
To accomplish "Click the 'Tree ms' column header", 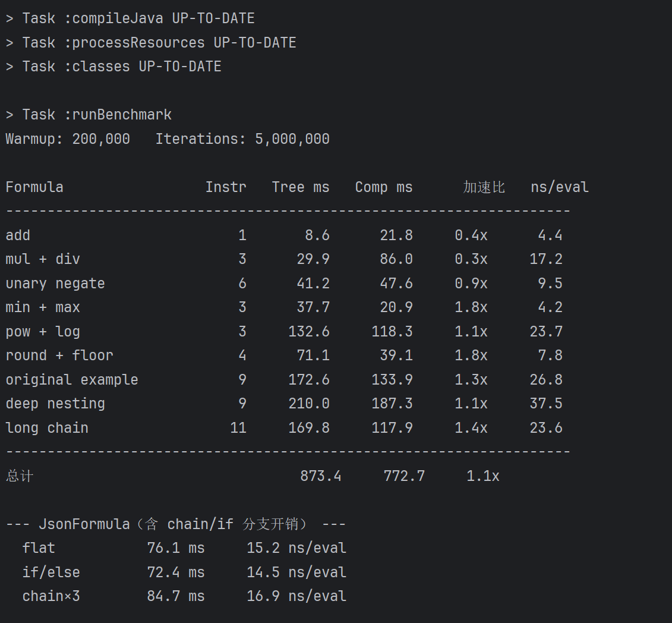I will click(x=301, y=187).
